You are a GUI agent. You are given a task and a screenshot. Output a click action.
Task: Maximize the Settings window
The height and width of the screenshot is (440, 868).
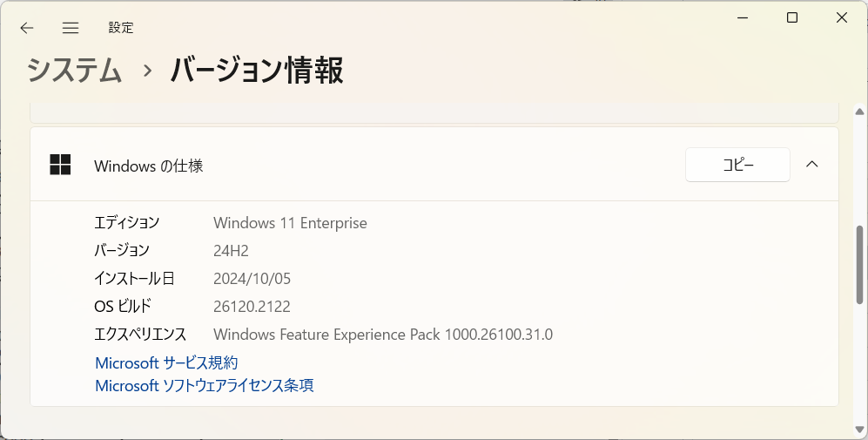tap(792, 17)
